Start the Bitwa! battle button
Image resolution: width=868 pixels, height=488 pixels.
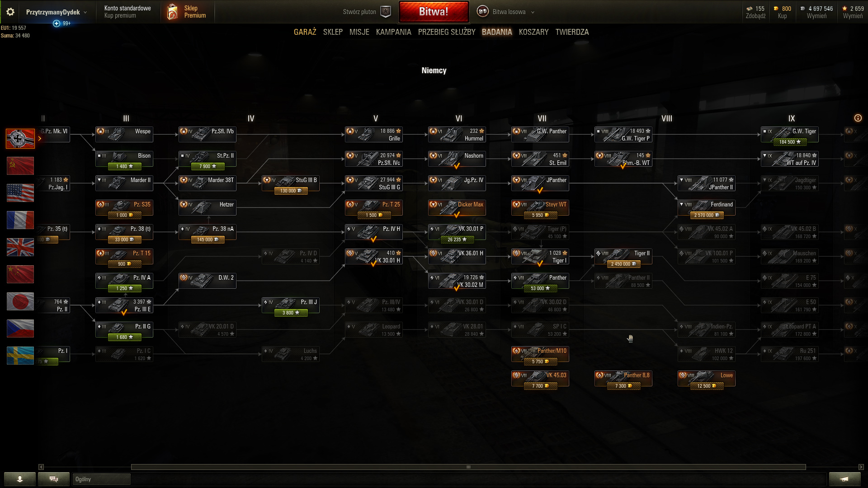(434, 12)
